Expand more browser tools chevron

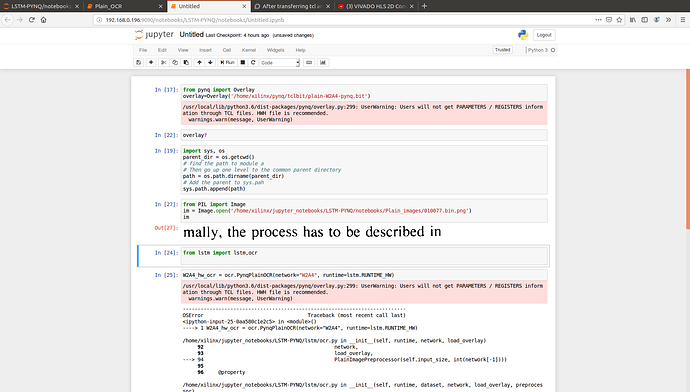pos(668,20)
